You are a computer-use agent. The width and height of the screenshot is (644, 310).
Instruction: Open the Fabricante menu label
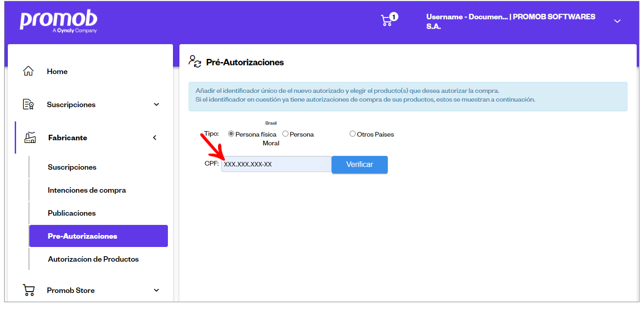tap(68, 138)
